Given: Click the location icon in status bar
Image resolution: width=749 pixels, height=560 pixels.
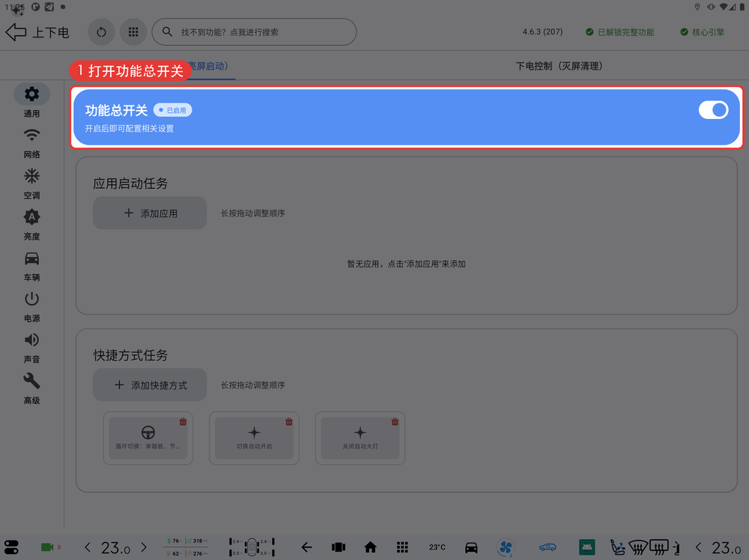Looking at the screenshot, I should click(697, 7).
